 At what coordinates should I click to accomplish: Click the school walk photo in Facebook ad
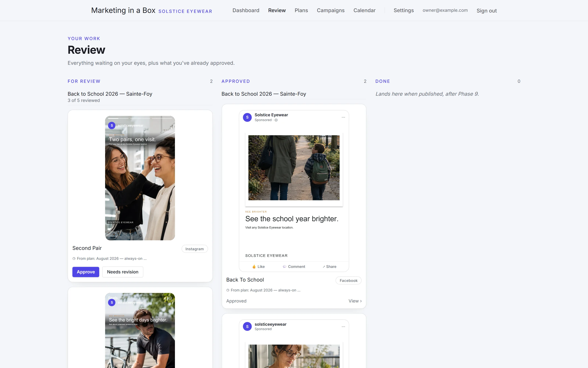294,168
